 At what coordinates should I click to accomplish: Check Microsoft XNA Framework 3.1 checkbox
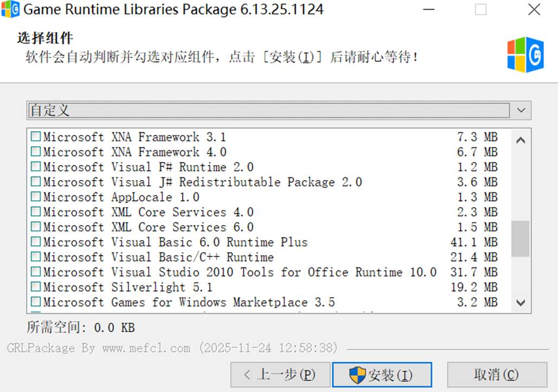[36, 137]
